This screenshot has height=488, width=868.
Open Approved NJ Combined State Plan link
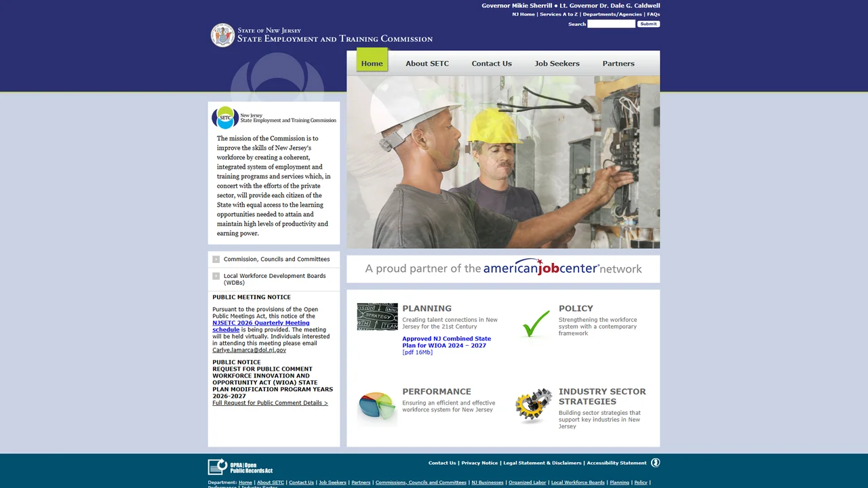tap(446, 342)
